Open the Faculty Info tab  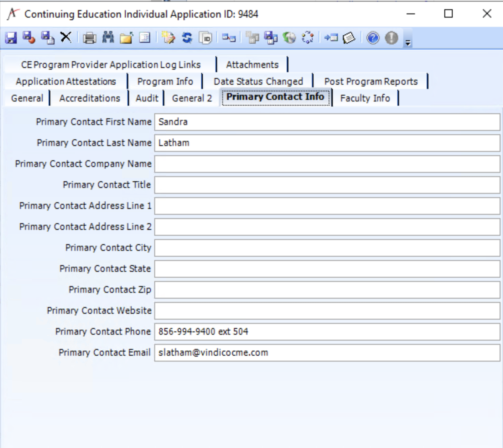pyautogui.click(x=365, y=98)
